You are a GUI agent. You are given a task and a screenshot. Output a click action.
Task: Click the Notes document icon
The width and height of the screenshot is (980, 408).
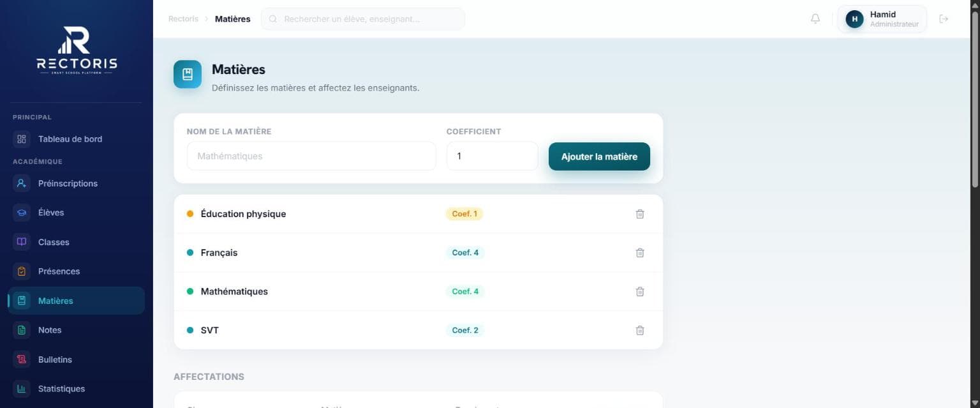(22, 330)
